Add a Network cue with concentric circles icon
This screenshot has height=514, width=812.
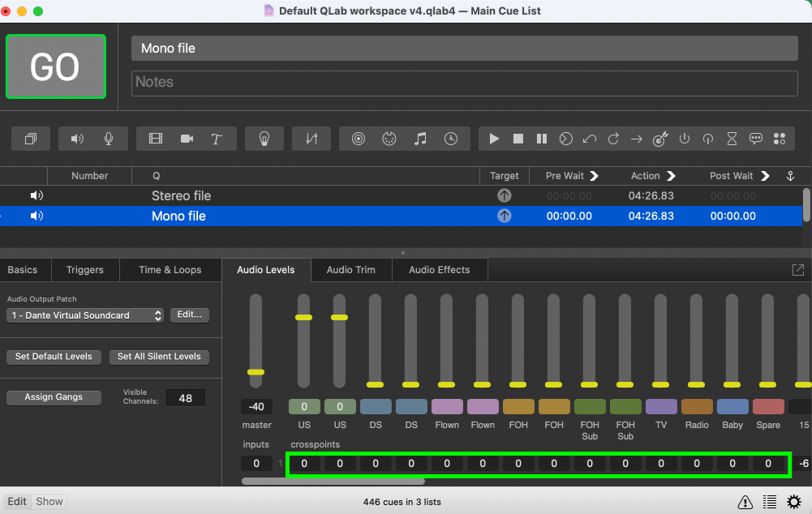tap(358, 139)
